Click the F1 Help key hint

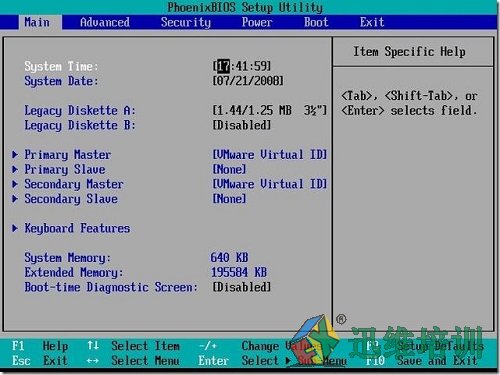coord(40,346)
